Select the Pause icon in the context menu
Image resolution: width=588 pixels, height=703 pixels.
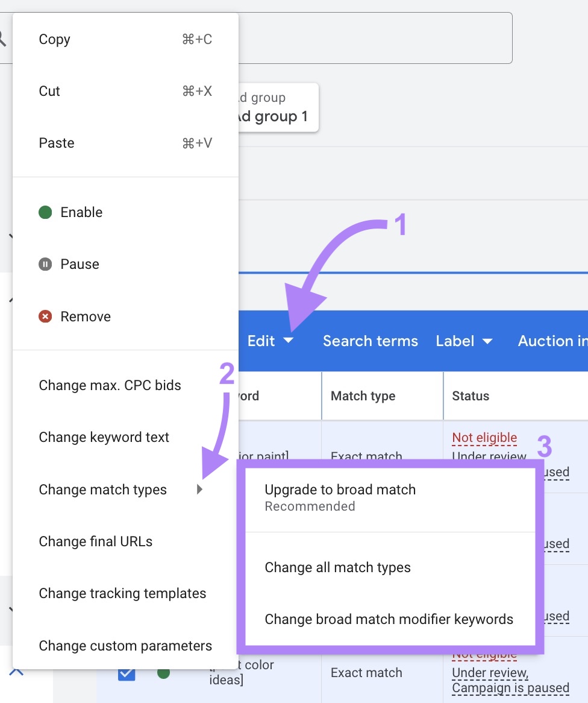coord(46,264)
